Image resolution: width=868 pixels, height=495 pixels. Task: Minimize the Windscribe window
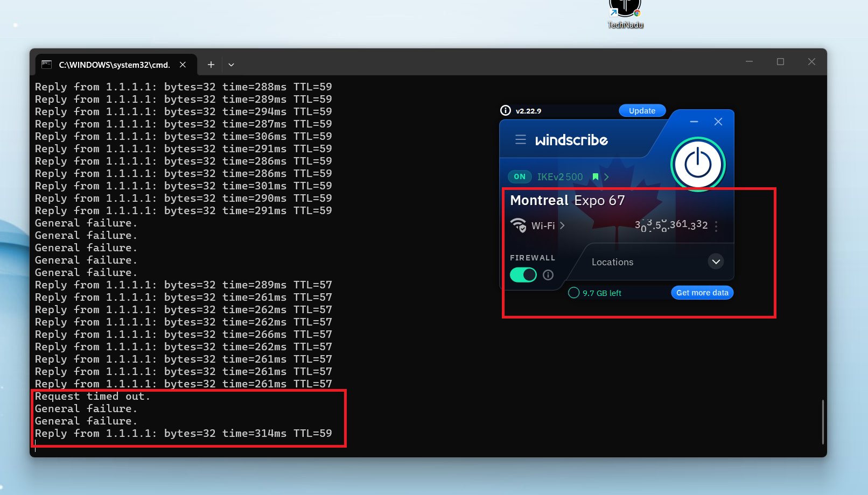pos(694,122)
